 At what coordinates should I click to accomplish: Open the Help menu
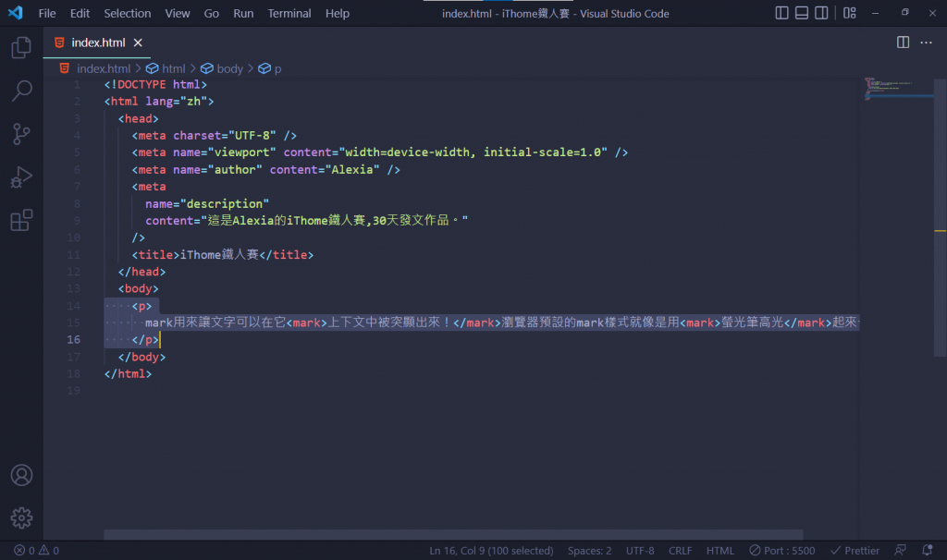tap(337, 13)
